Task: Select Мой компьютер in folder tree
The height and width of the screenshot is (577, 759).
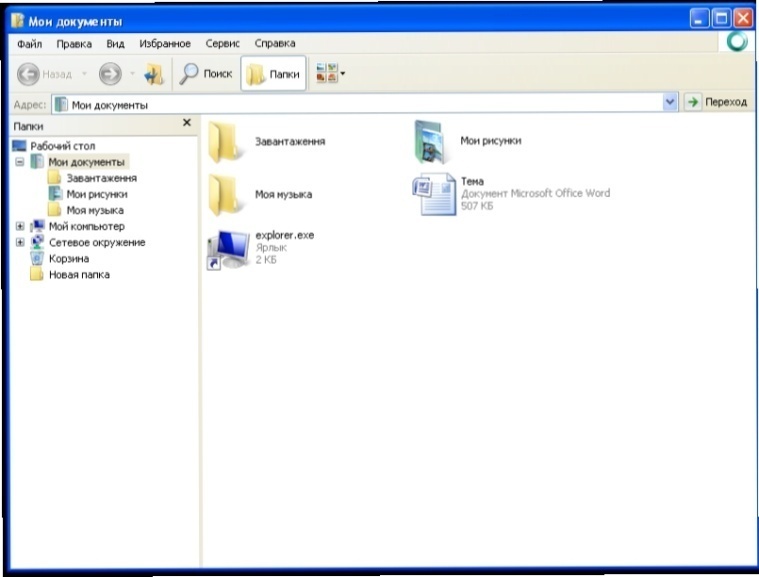Action: pos(87,226)
